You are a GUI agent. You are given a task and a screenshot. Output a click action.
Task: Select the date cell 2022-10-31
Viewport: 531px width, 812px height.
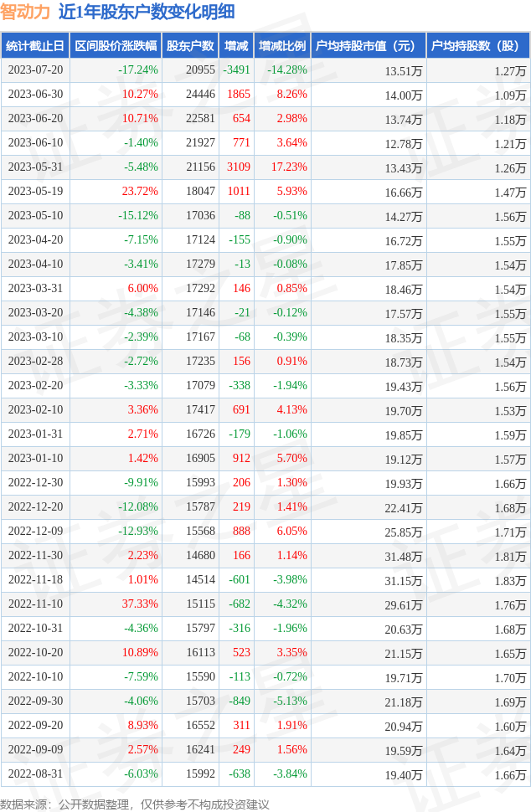tap(35, 629)
